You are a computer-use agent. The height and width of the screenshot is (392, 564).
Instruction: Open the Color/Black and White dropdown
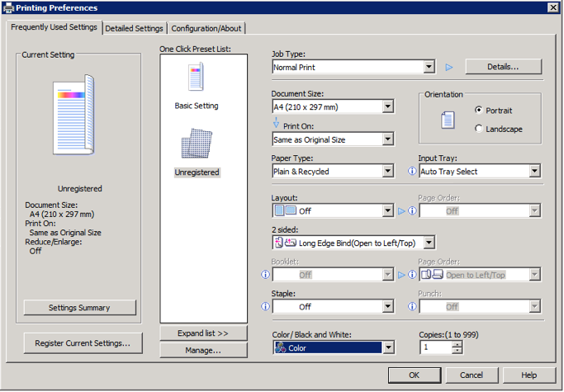[x=388, y=347]
